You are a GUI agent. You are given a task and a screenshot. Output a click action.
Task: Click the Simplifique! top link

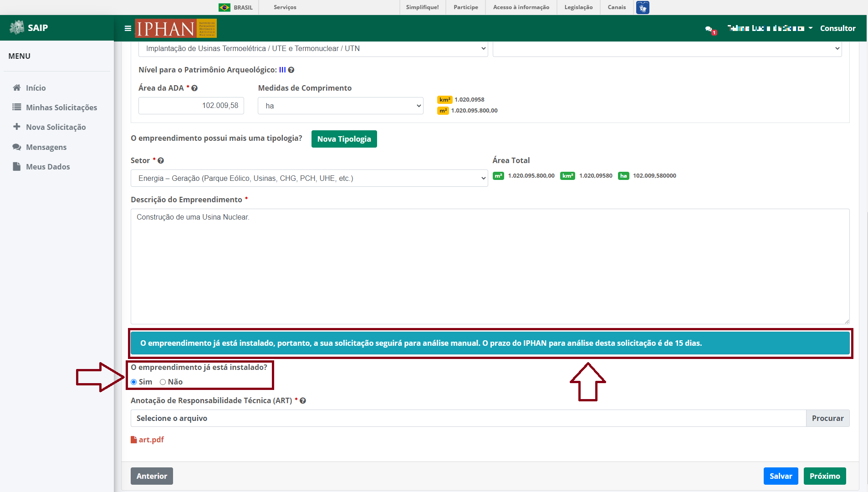(x=422, y=7)
